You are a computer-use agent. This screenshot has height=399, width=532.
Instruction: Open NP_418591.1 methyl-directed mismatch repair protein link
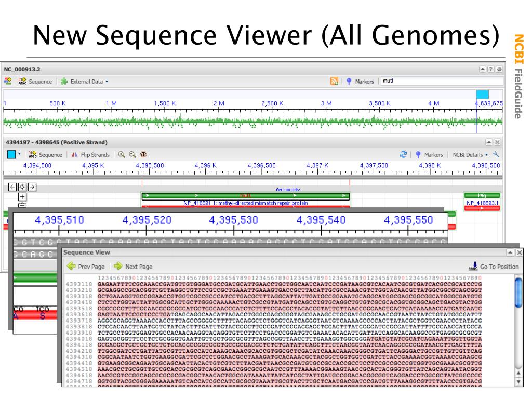[x=245, y=203]
